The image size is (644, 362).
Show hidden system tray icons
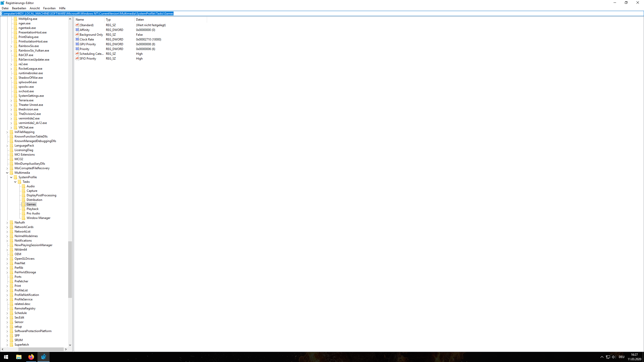tap(602, 357)
